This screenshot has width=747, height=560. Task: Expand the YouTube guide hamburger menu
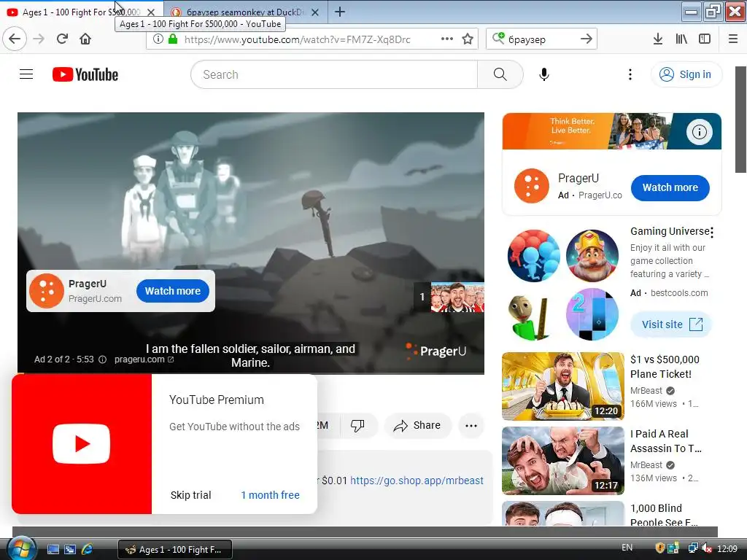(x=26, y=74)
